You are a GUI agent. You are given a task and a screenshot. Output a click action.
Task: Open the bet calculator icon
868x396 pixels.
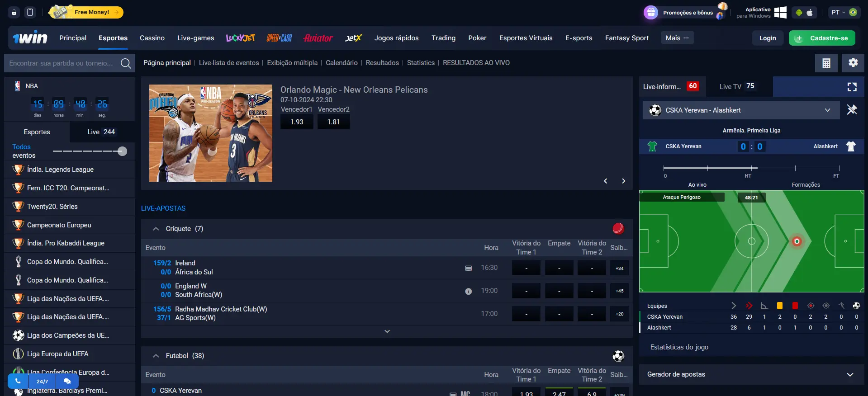click(x=826, y=63)
